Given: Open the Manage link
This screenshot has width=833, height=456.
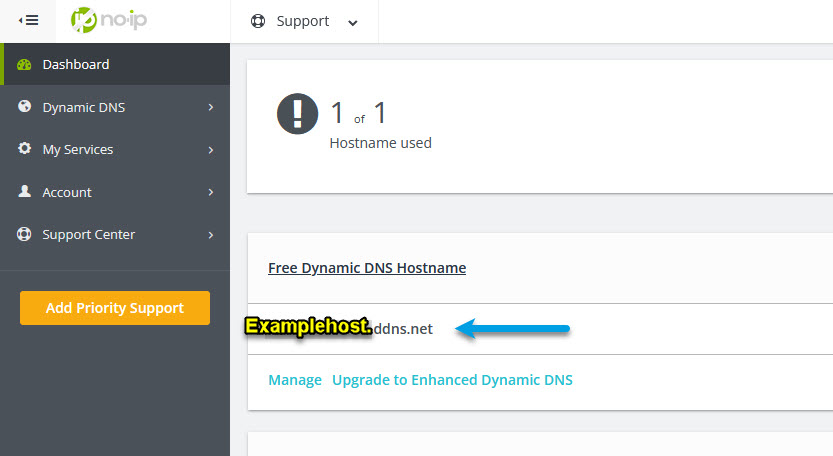Looking at the screenshot, I should click(x=295, y=380).
